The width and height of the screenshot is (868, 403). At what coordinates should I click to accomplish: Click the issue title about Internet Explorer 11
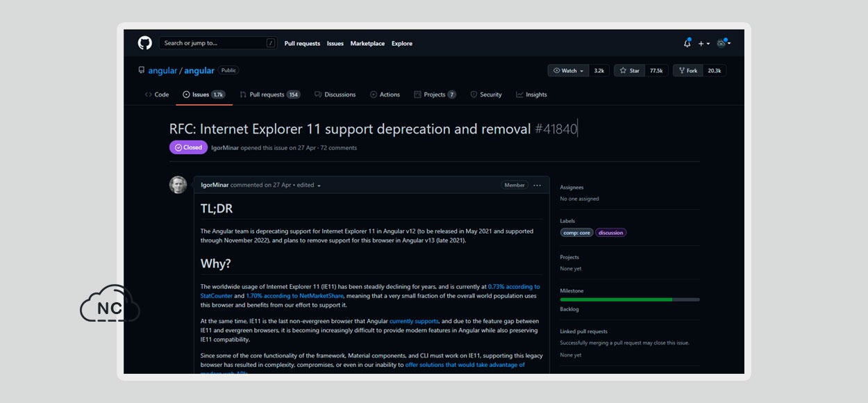351,129
